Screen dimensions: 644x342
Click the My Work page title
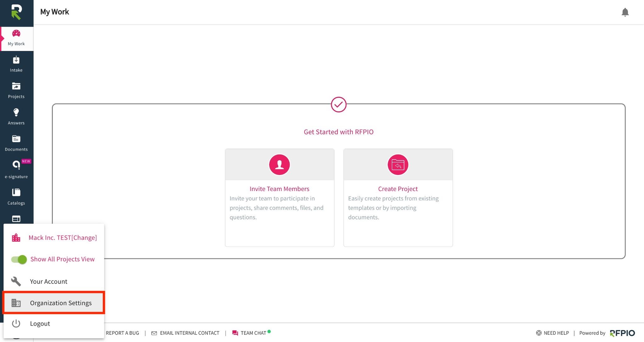click(x=55, y=12)
